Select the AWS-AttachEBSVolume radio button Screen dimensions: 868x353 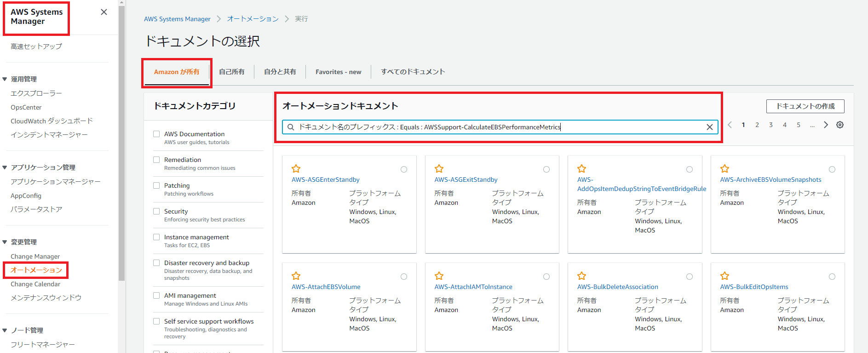[x=404, y=277]
